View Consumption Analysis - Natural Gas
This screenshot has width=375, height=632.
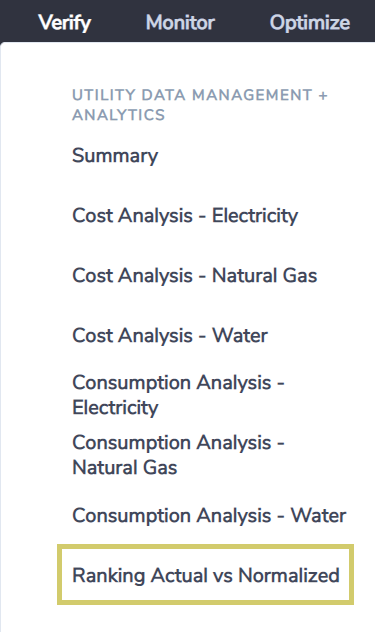(179, 455)
